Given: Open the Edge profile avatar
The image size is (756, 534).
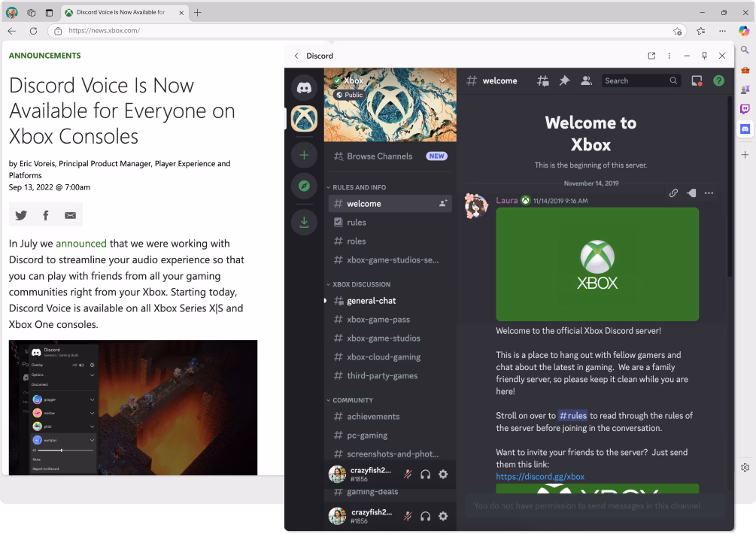Looking at the screenshot, I should click(x=12, y=13).
